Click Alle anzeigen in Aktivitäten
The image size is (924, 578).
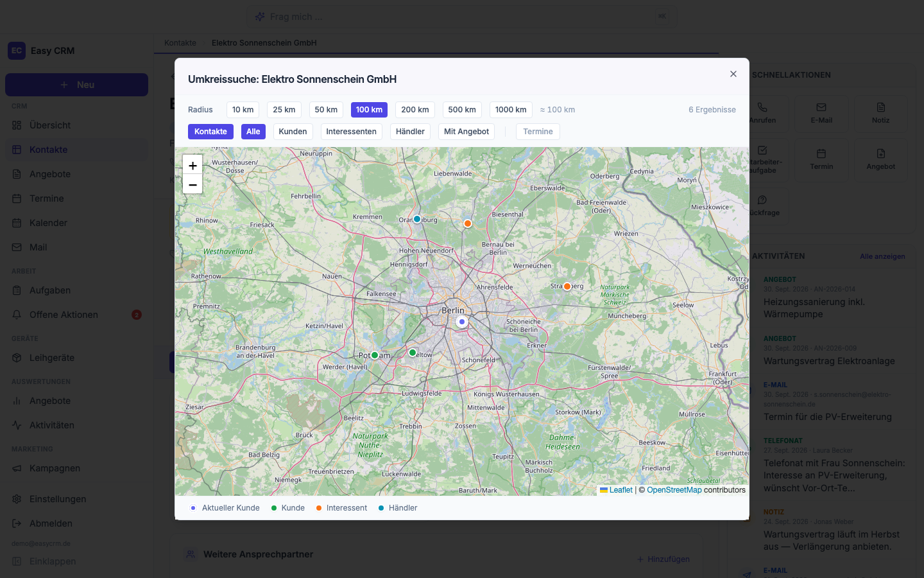882,256
